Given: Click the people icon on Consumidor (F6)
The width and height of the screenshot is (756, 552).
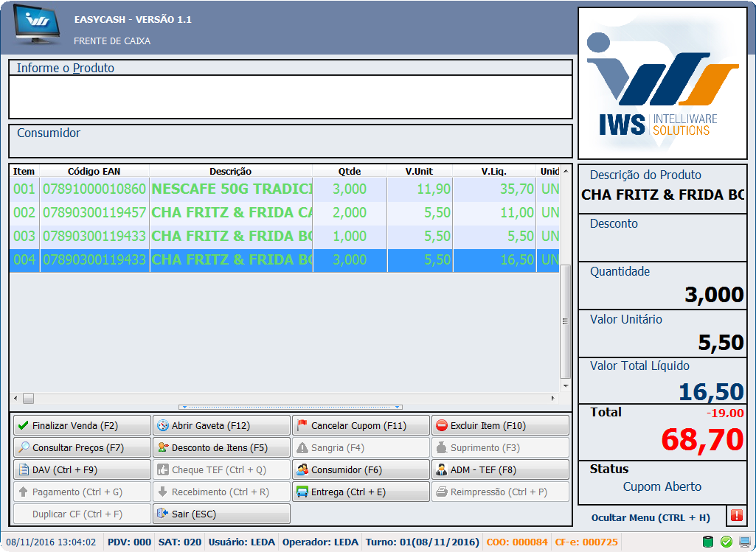Looking at the screenshot, I should [302, 469].
